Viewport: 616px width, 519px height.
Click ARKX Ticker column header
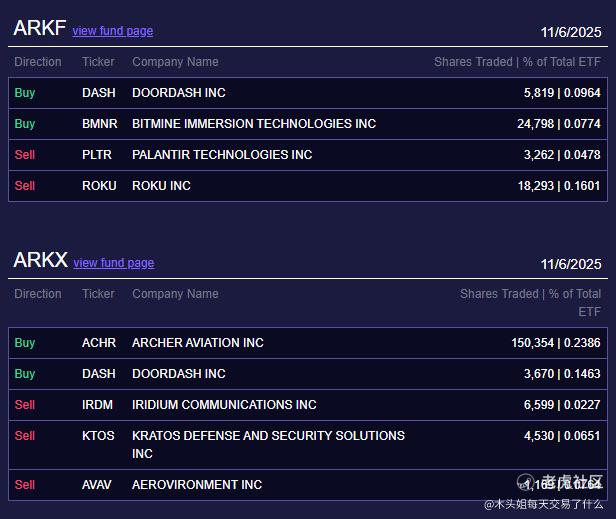[x=98, y=293]
